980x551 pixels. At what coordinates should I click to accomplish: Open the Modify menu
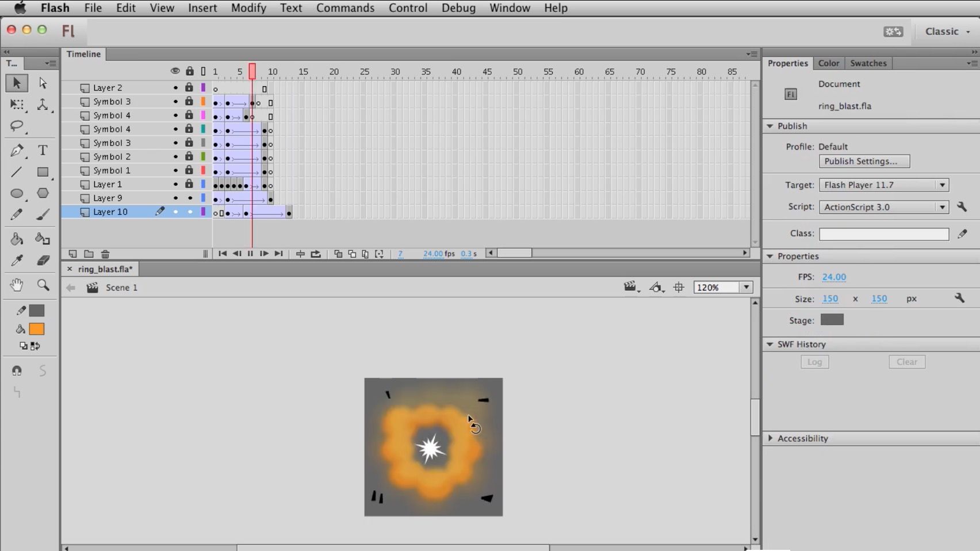click(248, 8)
